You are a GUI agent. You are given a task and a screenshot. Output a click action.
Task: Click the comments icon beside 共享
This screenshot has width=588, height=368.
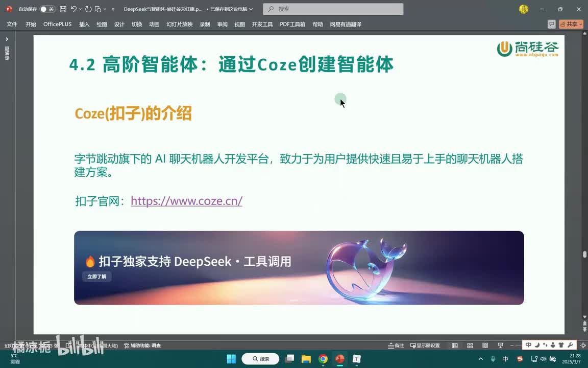point(551,24)
